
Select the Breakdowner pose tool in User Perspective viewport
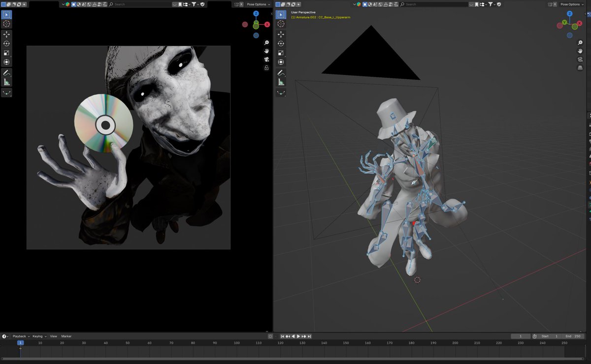(281, 92)
